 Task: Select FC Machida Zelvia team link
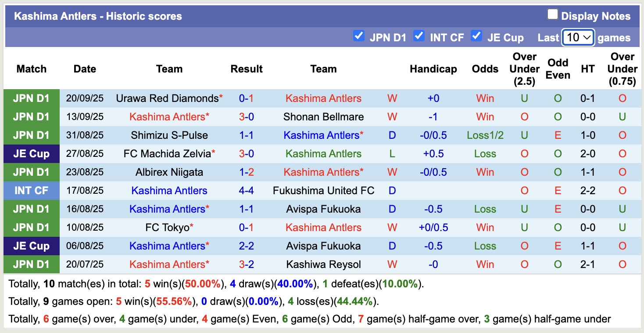click(167, 154)
